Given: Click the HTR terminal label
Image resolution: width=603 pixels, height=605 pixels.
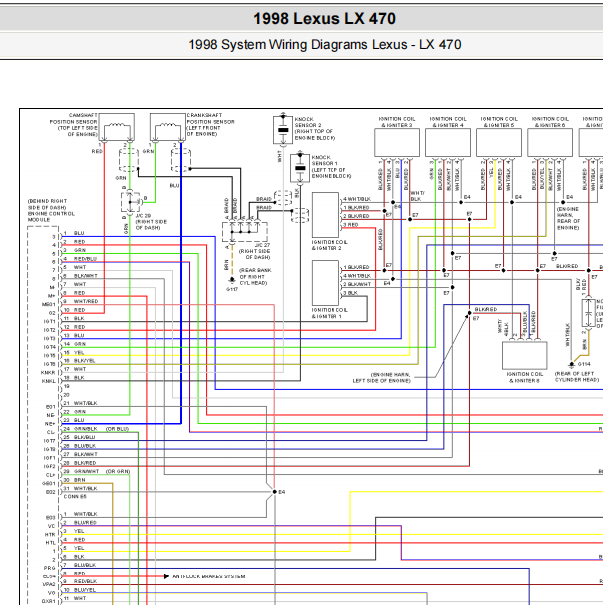Looking at the screenshot, I should pyautogui.click(x=50, y=534).
